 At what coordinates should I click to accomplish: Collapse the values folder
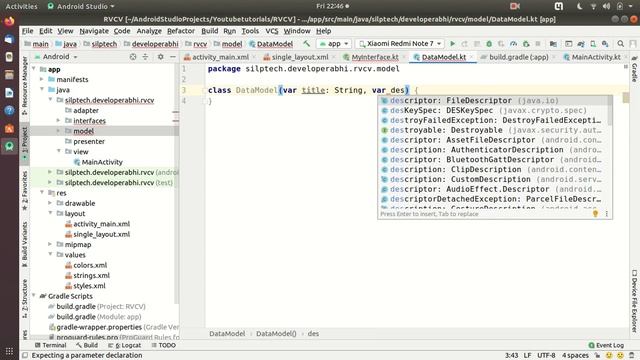pyautogui.click(x=50, y=254)
